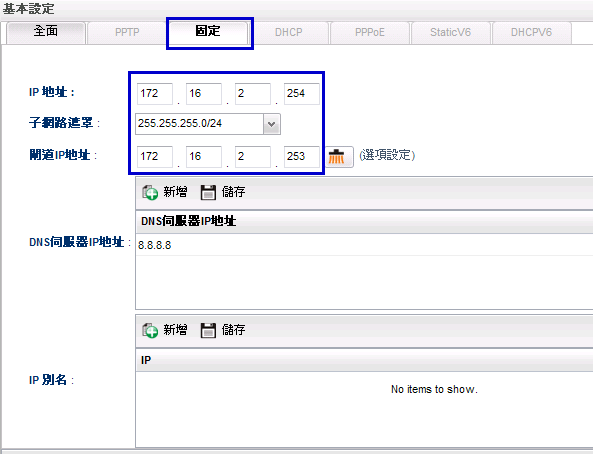593x454 pixels.
Task: Click the DNS伺服器IP地址 field label on left
Action: pyautogui.click(x=80, y=242)
